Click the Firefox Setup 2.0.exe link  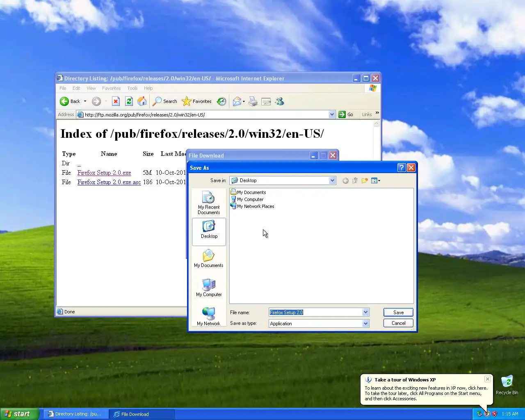click(104, 173)
